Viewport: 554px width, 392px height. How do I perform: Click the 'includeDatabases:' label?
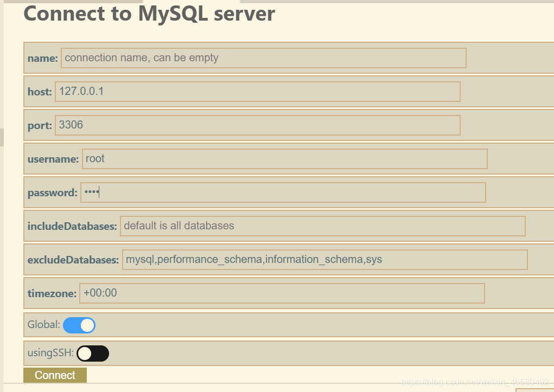(72, 227)
